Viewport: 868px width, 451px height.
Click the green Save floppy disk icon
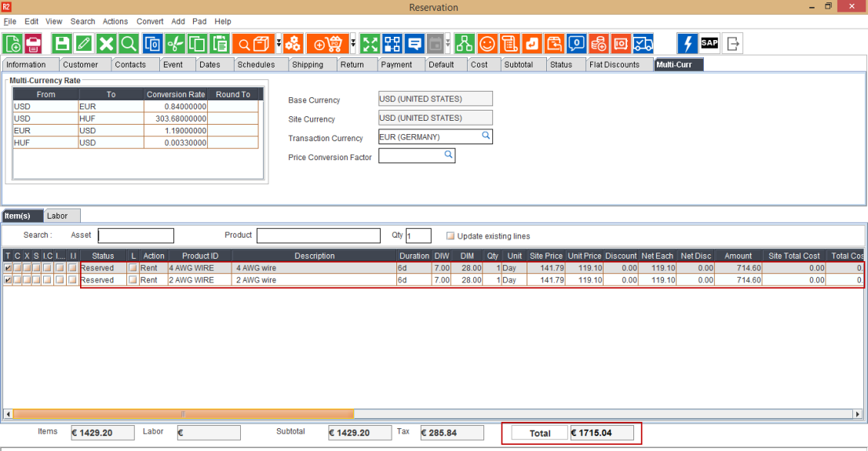point(61,43)
